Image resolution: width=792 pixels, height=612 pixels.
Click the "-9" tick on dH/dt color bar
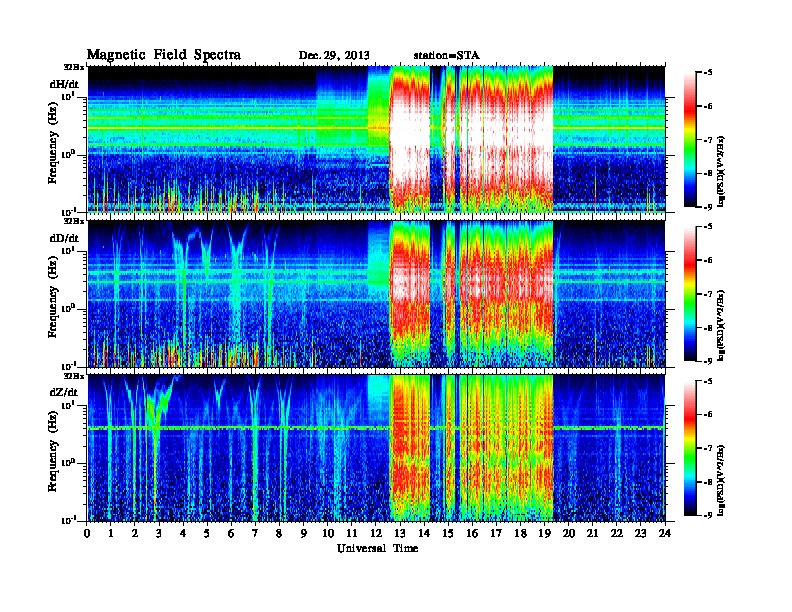[x=708, y=207]
